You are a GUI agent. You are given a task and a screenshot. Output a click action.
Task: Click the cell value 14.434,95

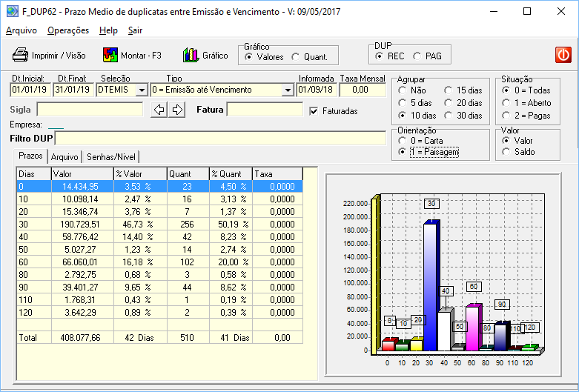click(x=82, y=187)
